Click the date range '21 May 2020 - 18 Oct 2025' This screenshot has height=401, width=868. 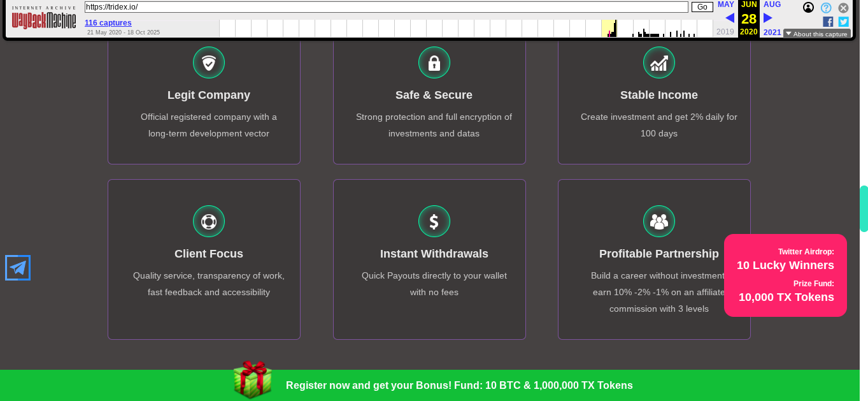click(124, 32)
